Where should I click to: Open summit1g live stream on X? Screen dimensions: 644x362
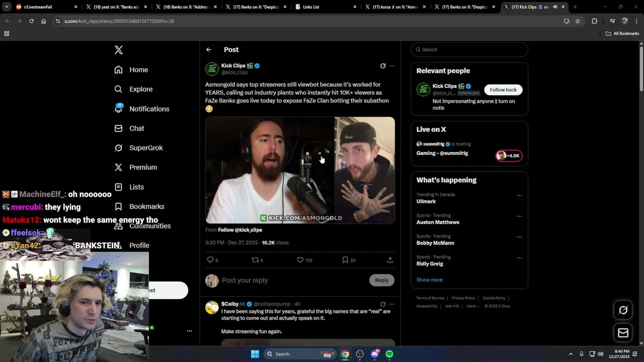tap(469, 149)
